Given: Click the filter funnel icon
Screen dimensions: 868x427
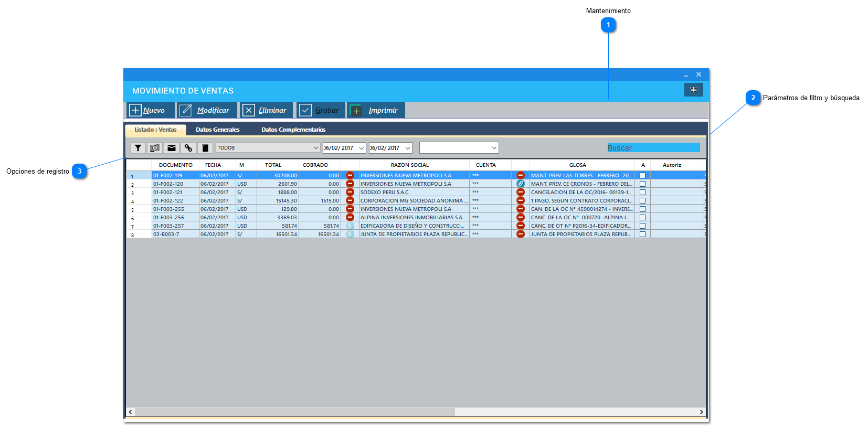Looking at the screenshot, I should pyautogui.click(x=137, y=148).
